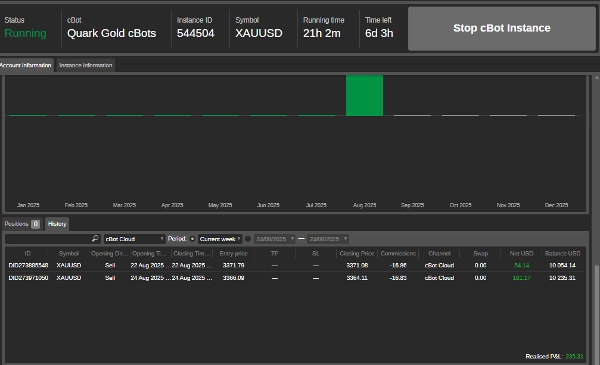Sort by Entry price column header
The height and width of the screenshot is (365, 600).
click(233, 253)
